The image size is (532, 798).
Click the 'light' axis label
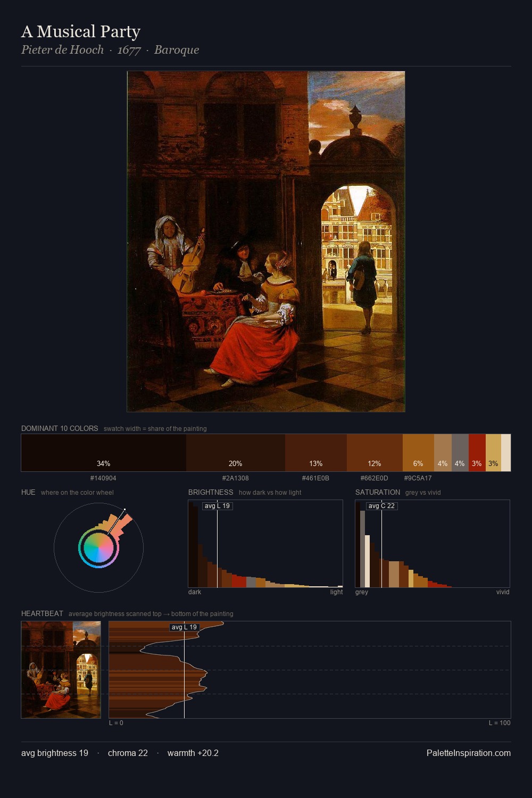[x=336, y=592]
